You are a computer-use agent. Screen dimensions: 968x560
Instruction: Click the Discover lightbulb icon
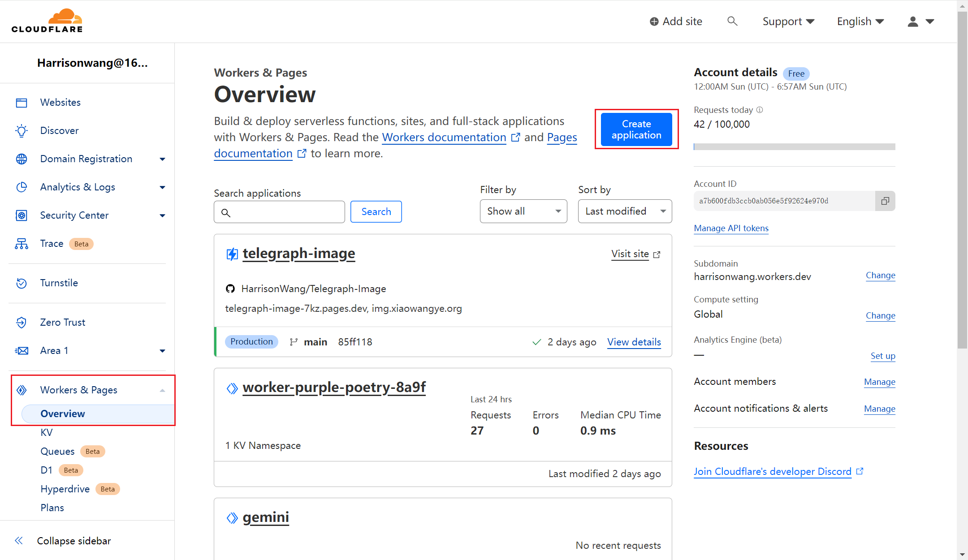point(22,131)
